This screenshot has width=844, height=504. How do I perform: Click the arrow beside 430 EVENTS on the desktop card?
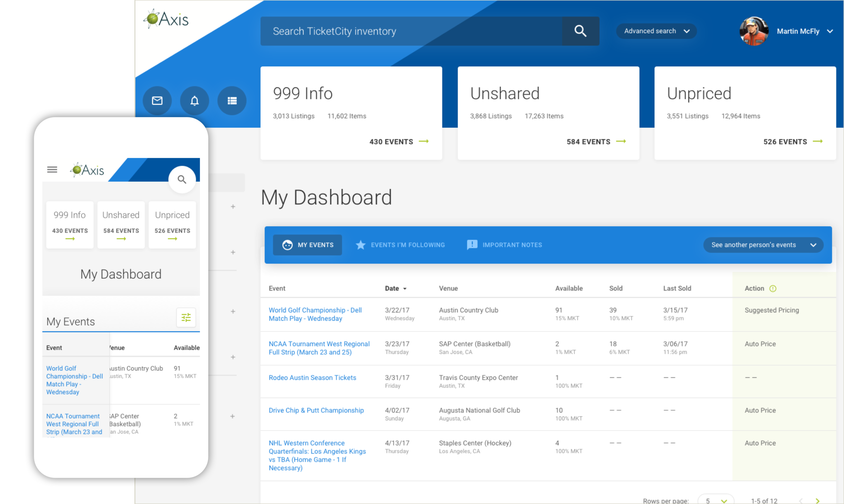click(x=424, y=141)
